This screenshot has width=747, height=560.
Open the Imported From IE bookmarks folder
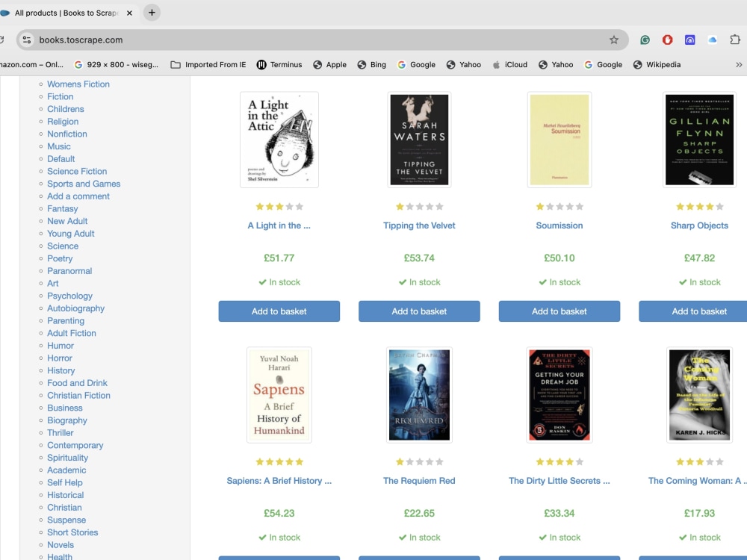click(208, 65)
